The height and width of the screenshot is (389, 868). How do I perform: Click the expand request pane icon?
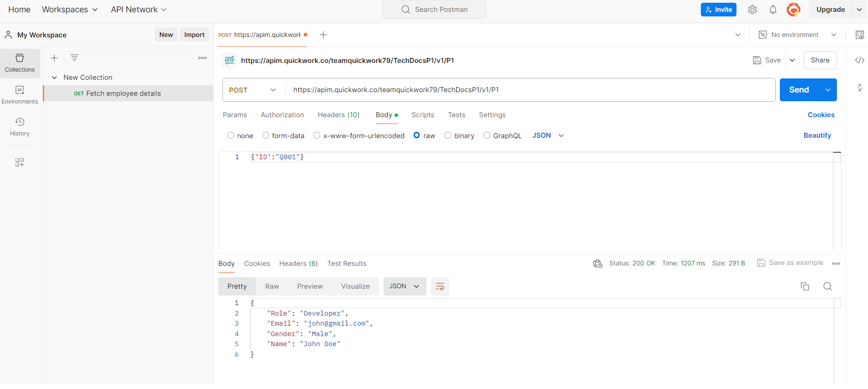(x=860, y=88)
